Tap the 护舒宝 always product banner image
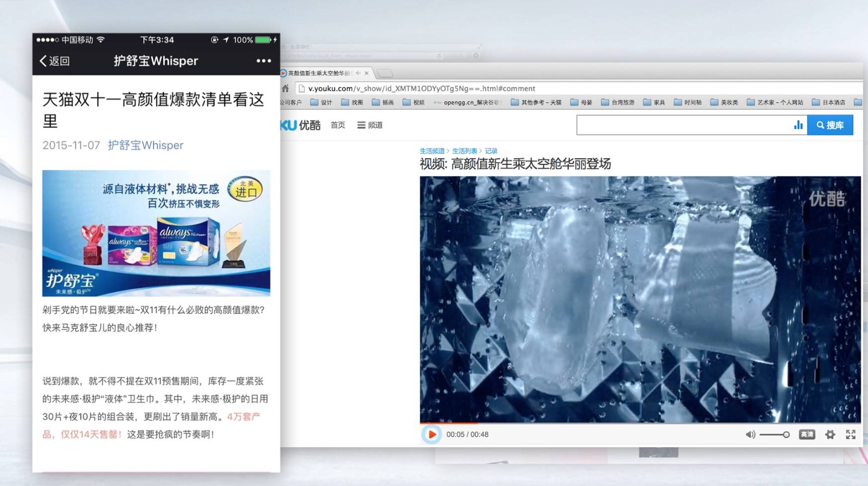Viewport: 868px width, 486px height. pyautogui.click(x=156, y=233)
